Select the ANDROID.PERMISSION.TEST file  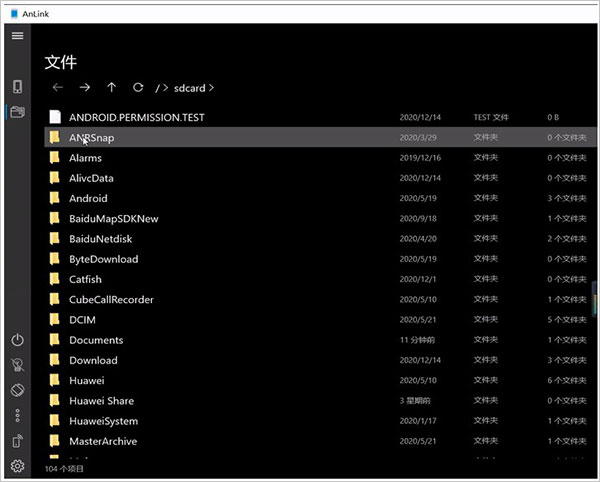136,117
